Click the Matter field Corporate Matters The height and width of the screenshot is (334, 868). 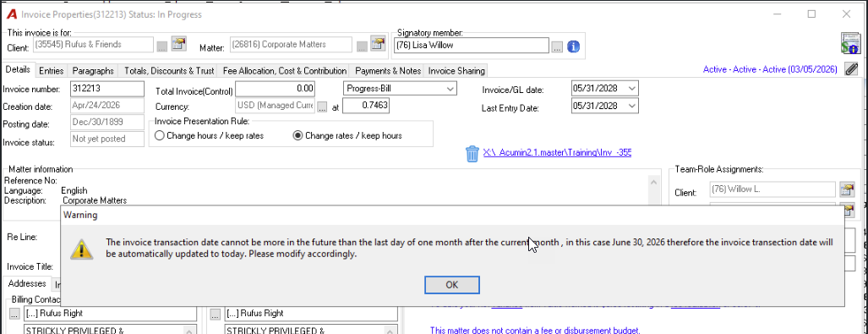click(291, 44)
